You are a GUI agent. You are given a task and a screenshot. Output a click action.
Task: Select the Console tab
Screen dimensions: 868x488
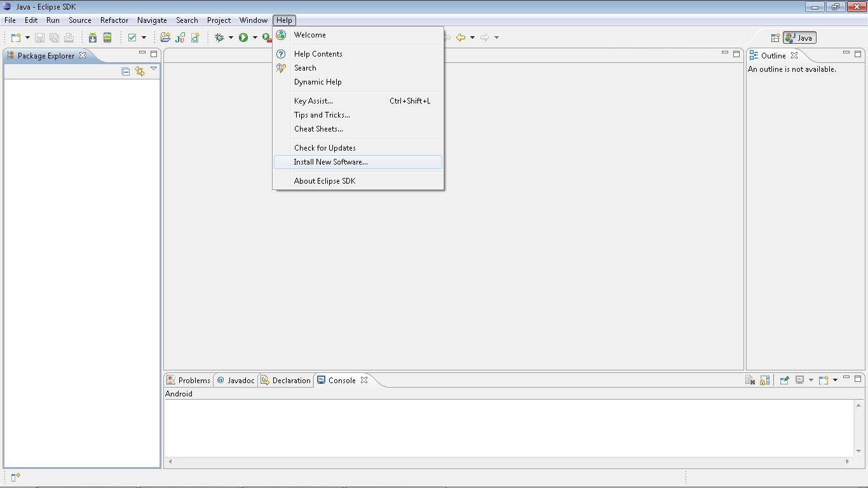pyautogui.click(x=342, y=381)
